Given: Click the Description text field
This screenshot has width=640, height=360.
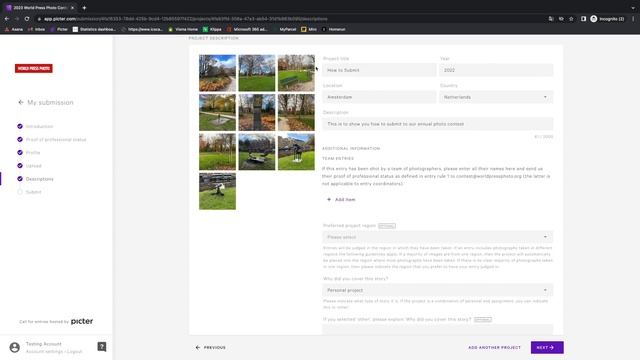Looking at the screenshot, I should [x=438, y=124].
